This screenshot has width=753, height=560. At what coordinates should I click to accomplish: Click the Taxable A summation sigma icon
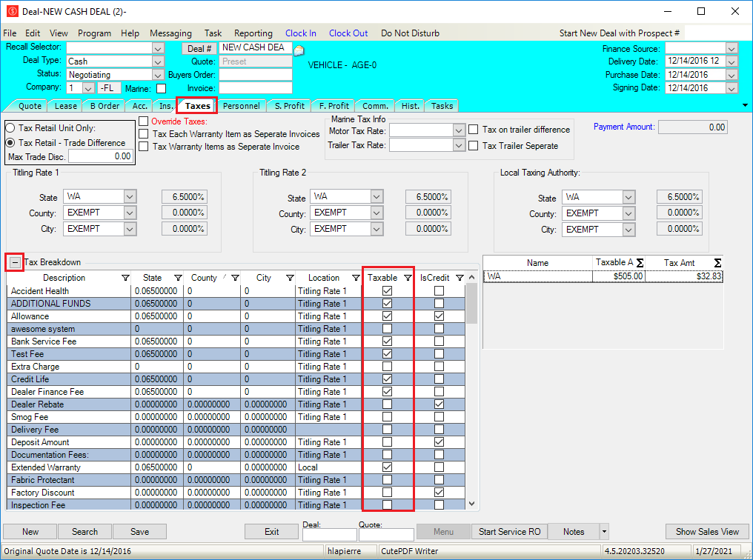click(x=640, y=263)
